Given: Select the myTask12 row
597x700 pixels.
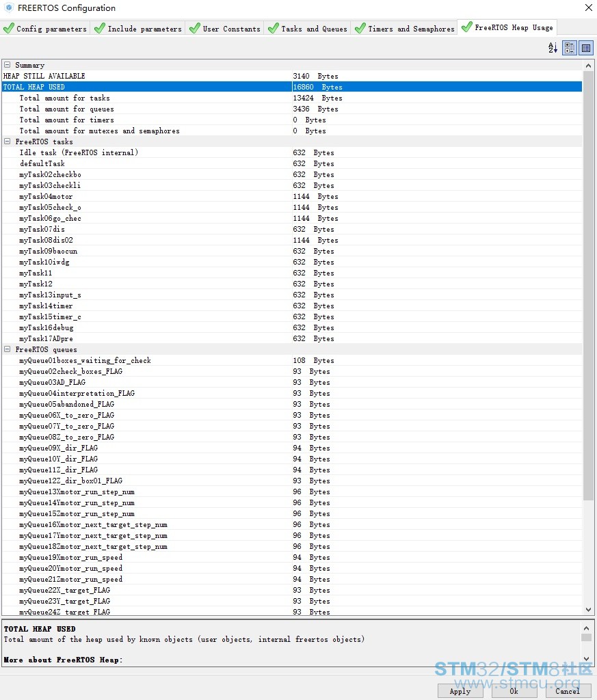Looking at the screenshot, I should tap(292, 284).
